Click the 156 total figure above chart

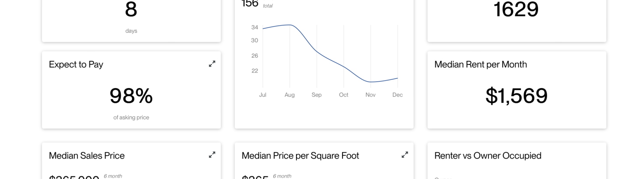(250, 4)
